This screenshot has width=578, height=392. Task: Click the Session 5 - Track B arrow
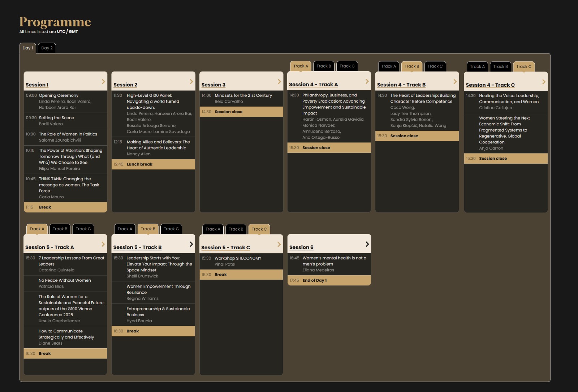point(191,244)
